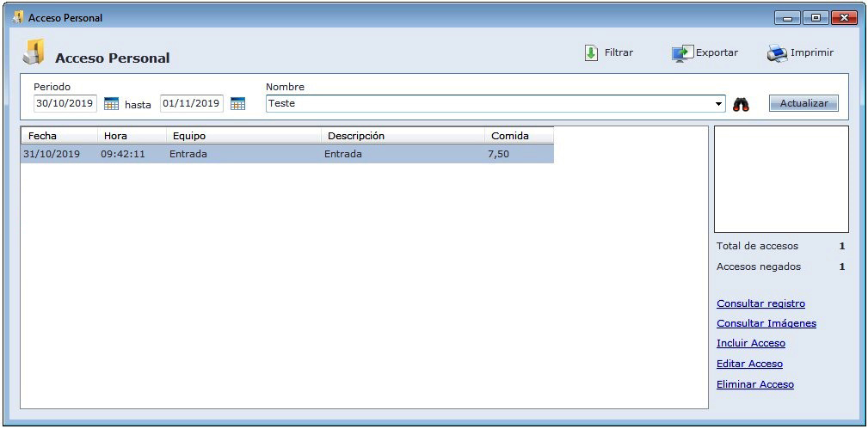
Task: Click the Acceso Personal header icon
Action: (34, 53)
